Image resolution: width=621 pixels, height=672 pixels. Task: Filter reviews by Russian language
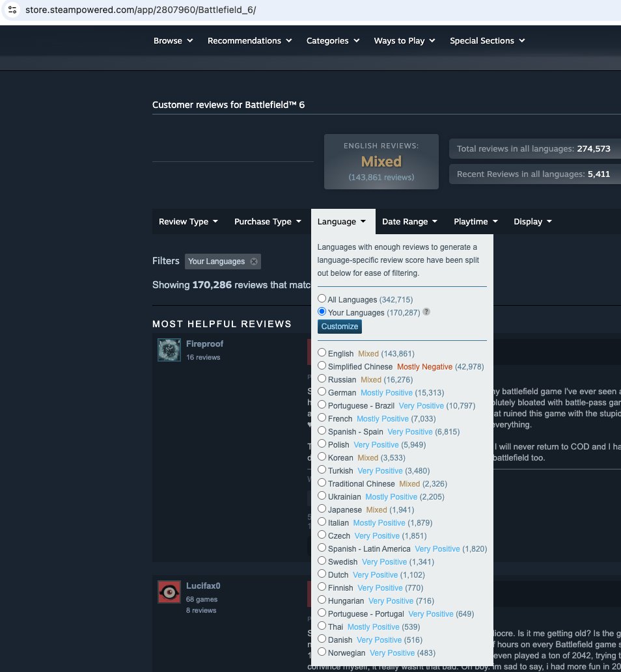click(322, 379)
